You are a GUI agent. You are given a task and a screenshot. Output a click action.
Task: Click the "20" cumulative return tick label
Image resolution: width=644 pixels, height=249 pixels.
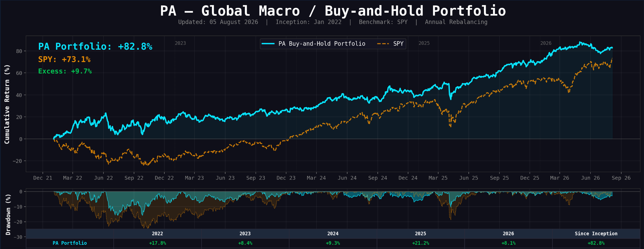[19, 117]
